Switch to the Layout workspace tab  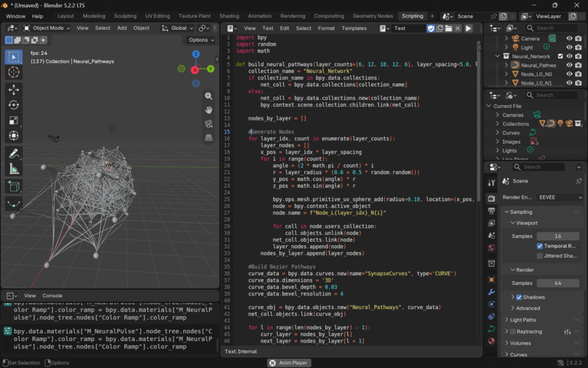[66, 16]
